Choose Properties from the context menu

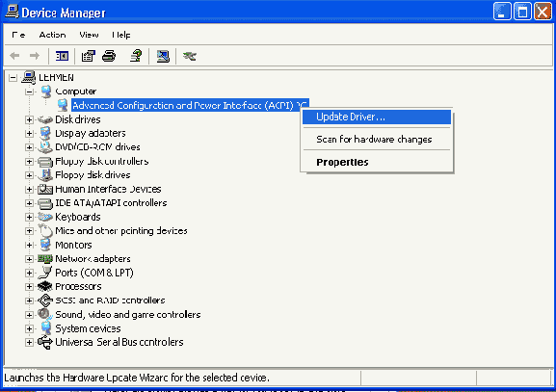coord(377,162)
